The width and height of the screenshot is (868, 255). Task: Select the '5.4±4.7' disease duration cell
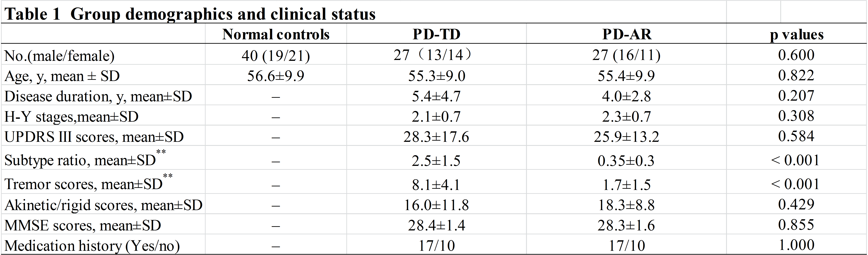[436, 96]
